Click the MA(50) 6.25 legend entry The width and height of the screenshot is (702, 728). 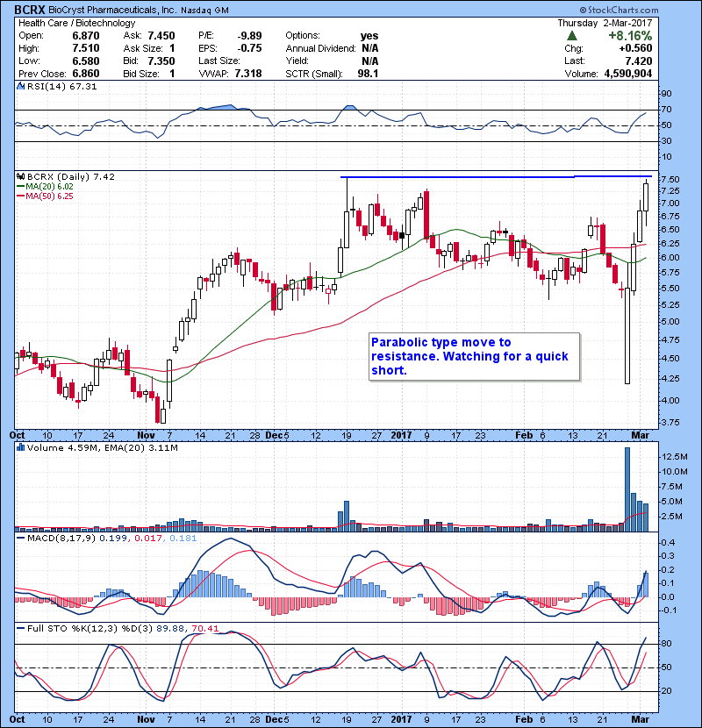(45, 196)
